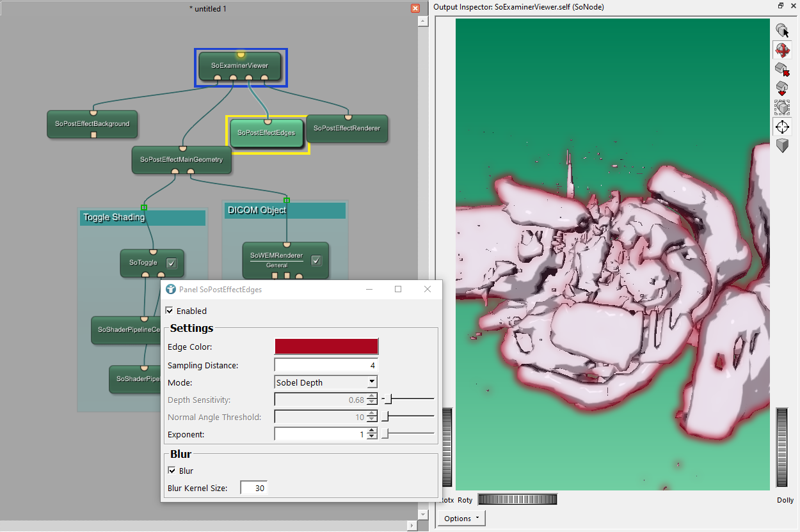Select the SoPostEffectRenderer node
Image resolution: width=800 pixels, height=532 pixels.
click(347, 129)
